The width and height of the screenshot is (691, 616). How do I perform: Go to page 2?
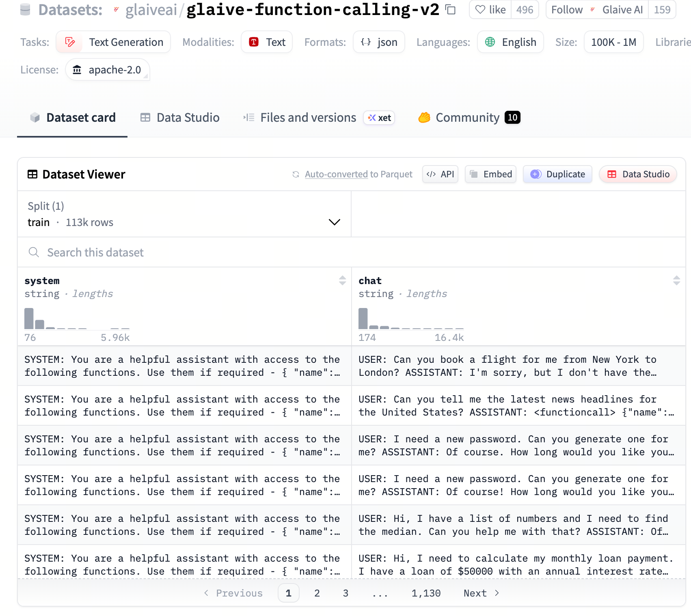click(x=317, y=593)
